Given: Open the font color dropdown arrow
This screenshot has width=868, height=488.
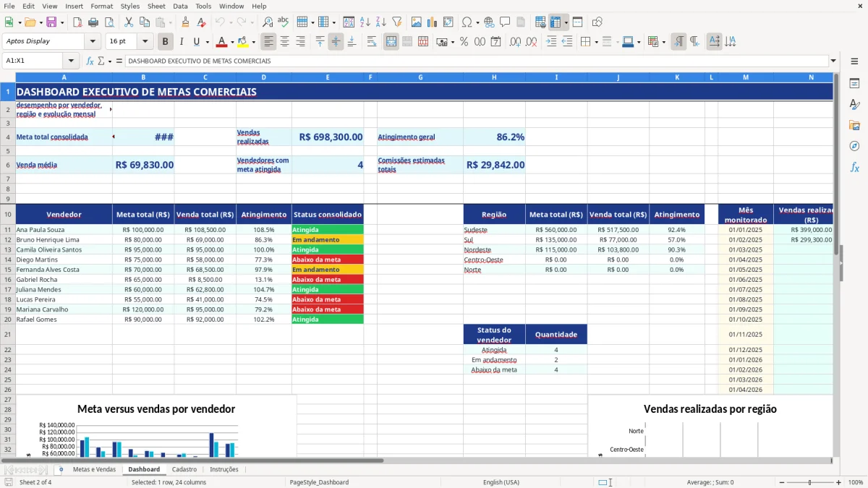Looking at the screenshot, I should [232, 42].
